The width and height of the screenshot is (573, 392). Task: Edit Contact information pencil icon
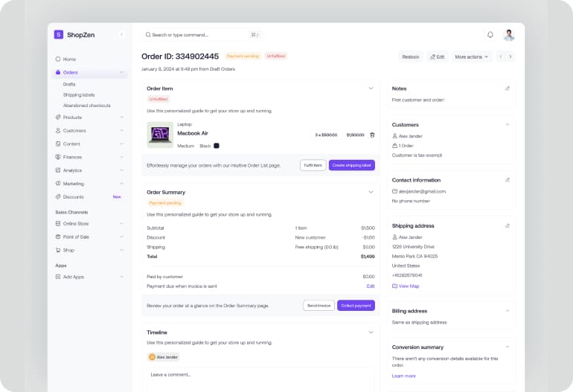point(508,180)
